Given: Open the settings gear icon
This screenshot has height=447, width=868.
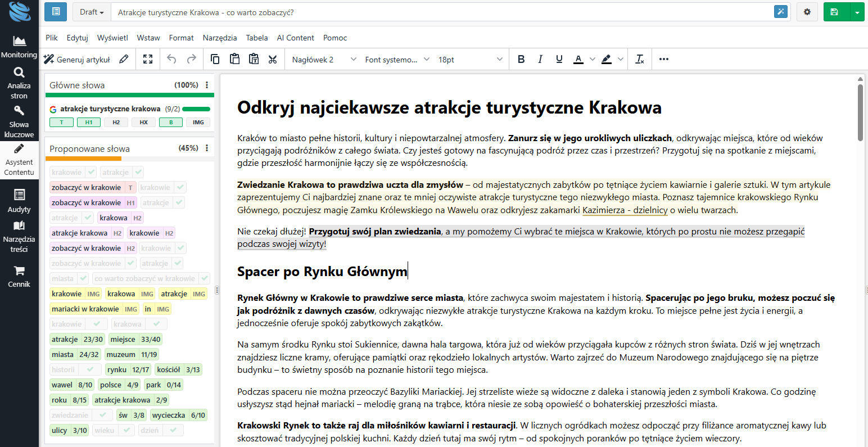Looking at the screenshot, I should 807,12.
